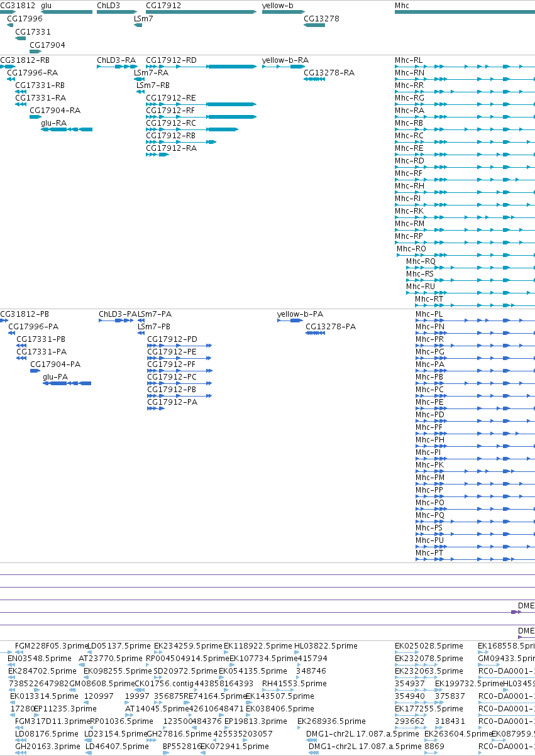
Task: Click the yellow-b gene label
Action: [x=278, y=5]
